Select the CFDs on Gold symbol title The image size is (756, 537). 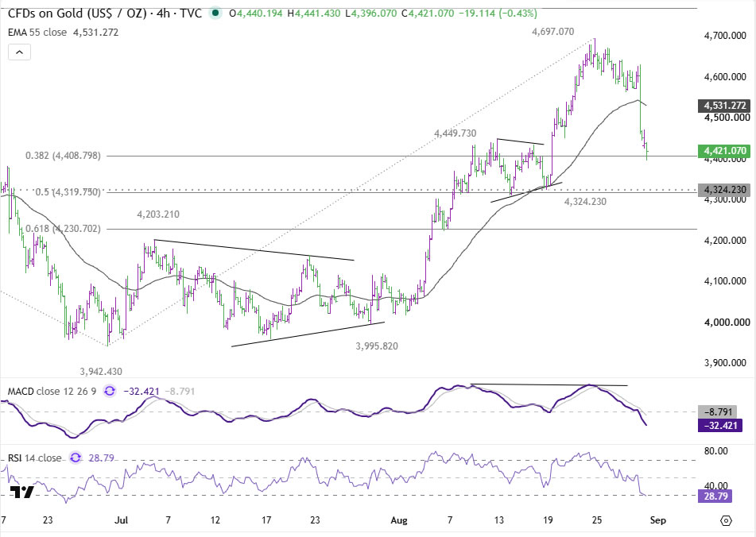pyautogui.click(x=105, y=13)
